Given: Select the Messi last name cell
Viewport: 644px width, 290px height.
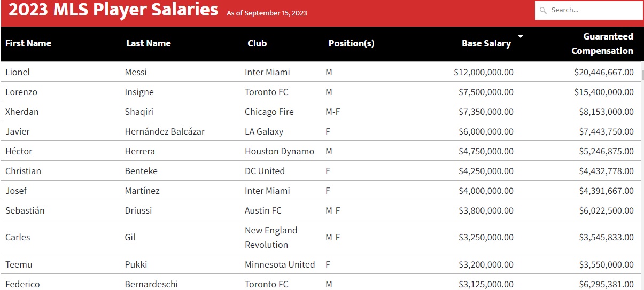Looking at the screenshot, I should tap(136, 72).
